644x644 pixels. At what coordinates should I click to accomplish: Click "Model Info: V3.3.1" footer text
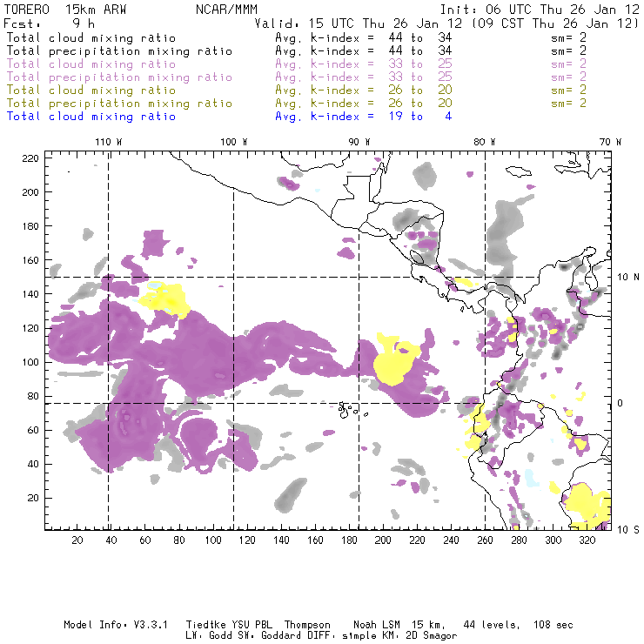pyautogui.click(x=116, y=625)
